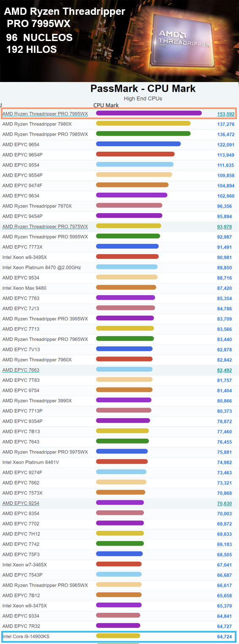This screenshot has height=644, width=239.
Task: Click Intel Core i9-14900KS name
Action: 26,636
